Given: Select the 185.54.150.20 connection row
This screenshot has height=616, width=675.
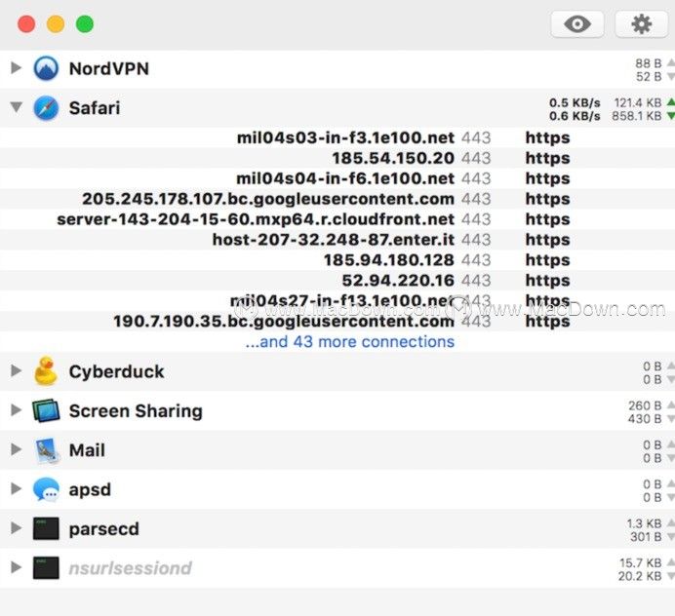Looking at the screenshot, I should coord(337,158).
